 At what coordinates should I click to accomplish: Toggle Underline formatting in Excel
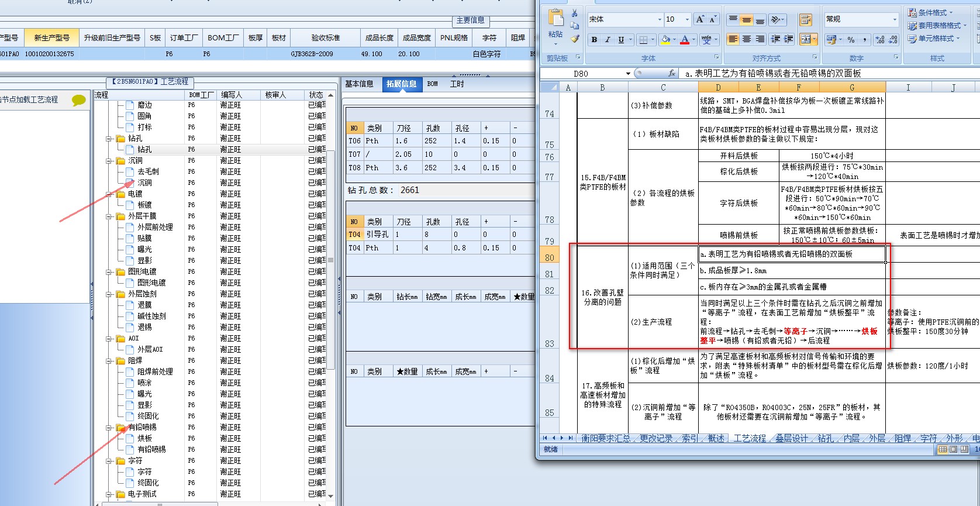pyautogui.click(x=621, y=40)
